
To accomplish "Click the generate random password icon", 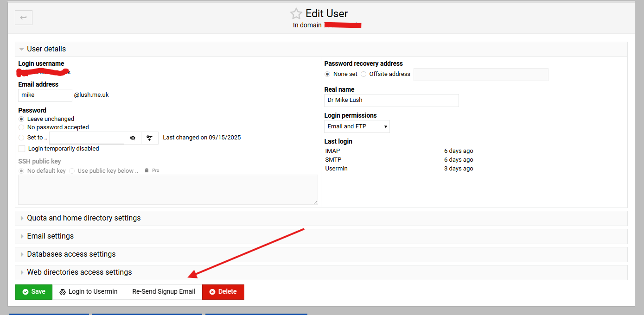I will coord(149,138).
